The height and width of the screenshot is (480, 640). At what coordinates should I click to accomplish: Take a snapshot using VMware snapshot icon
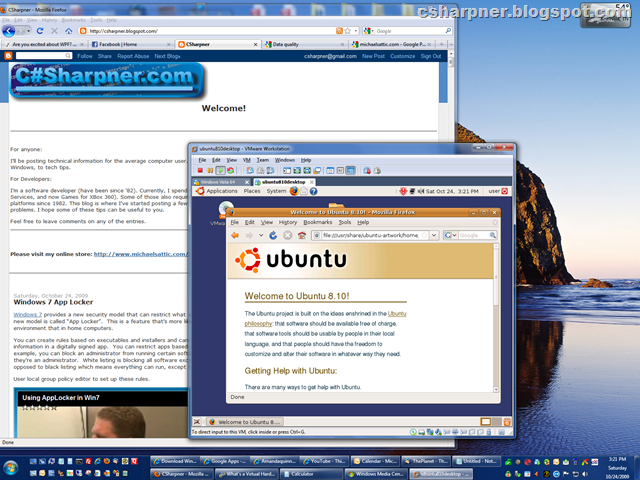click(x=250, y=171)
